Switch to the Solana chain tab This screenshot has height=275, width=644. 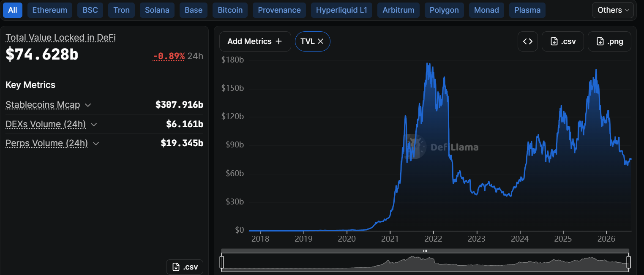point(157,10)
